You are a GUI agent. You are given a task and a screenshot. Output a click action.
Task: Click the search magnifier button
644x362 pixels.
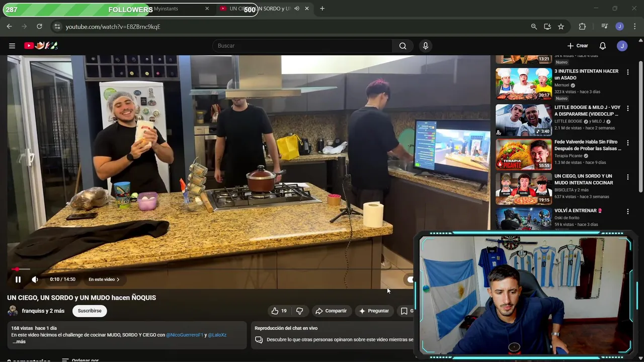pyautogui.click(x=403, y=46)
